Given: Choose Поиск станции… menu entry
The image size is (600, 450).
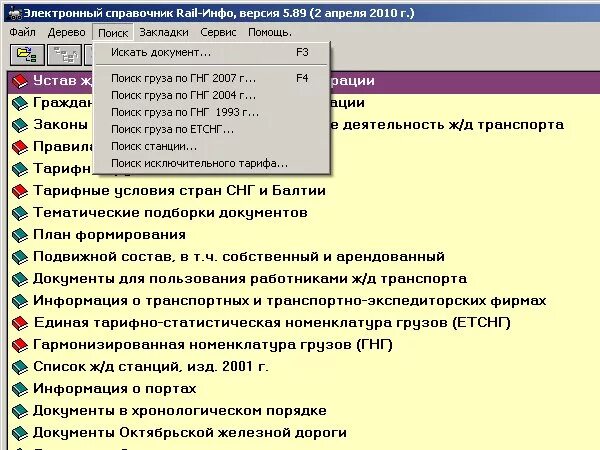Looking at the screenshot, I should 212,146.
